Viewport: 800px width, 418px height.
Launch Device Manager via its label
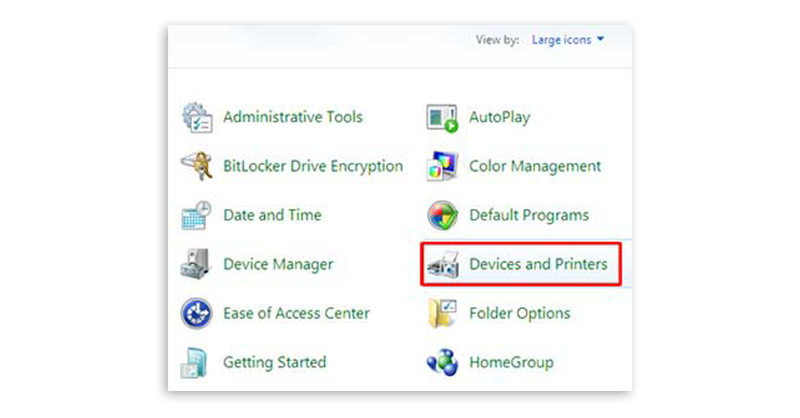[278, 264]
